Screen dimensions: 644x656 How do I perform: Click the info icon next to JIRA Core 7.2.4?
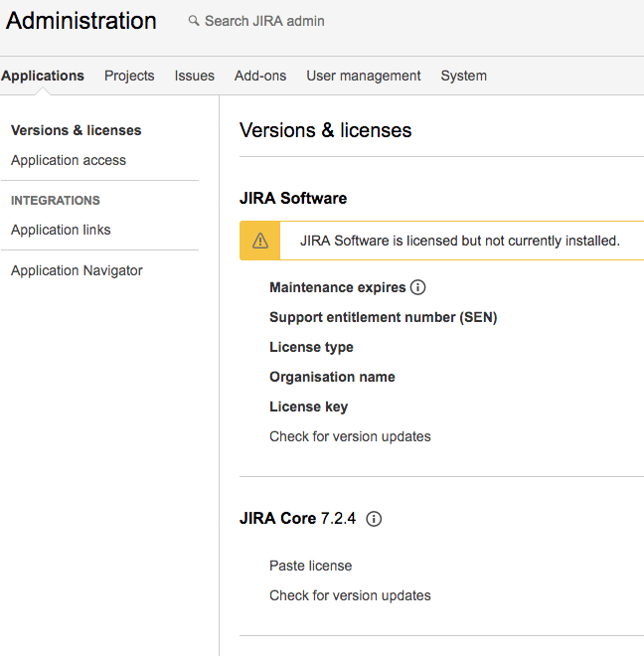374,519
